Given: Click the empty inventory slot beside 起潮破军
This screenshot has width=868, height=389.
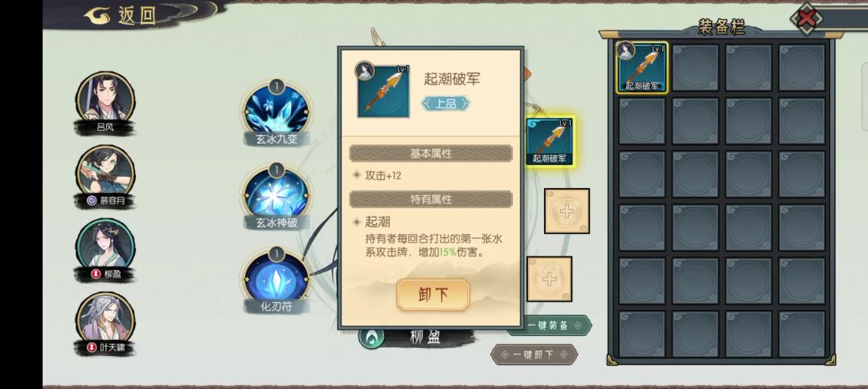Looking at the screenshot, I should coord(695,68).
